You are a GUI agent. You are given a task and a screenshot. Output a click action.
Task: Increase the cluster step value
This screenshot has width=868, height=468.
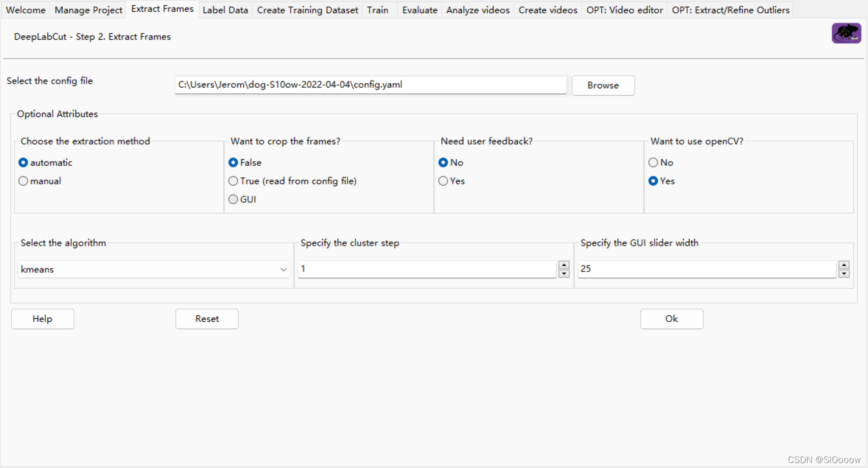(x=564, y=265)
